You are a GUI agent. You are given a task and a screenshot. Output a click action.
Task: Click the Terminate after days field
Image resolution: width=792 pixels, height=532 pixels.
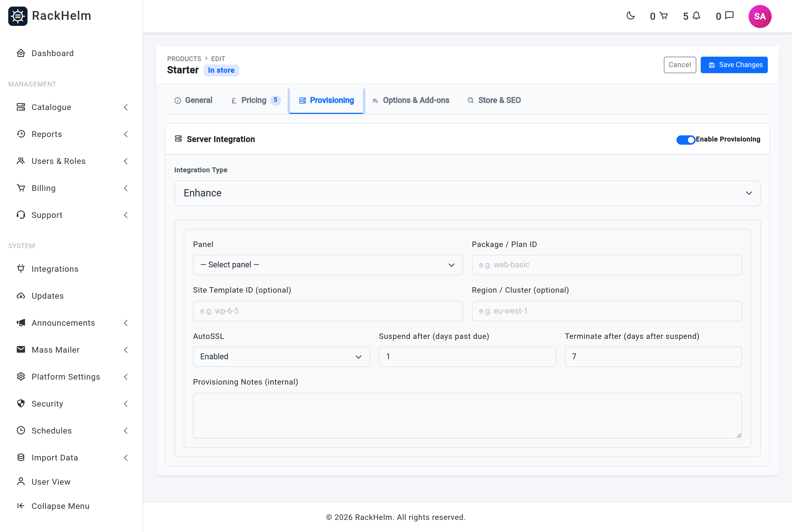pos(653,357)
